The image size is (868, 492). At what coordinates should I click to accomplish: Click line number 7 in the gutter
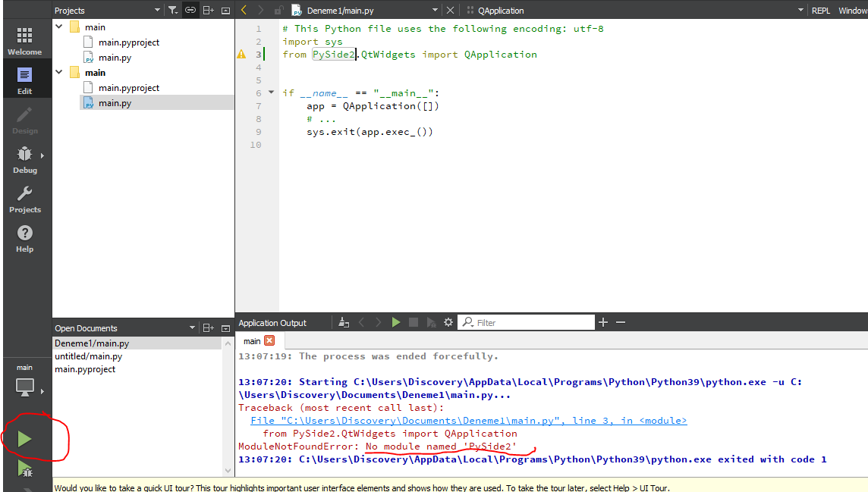pos(259,106)
